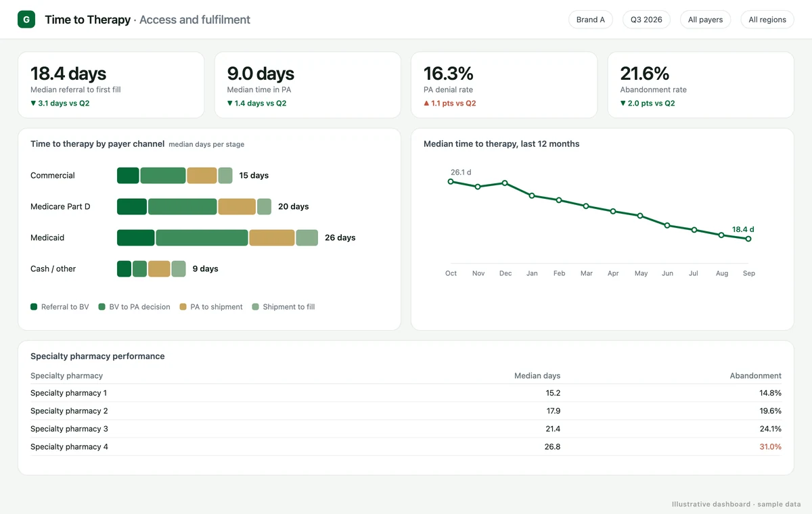Click the Cash / other row label
812x514 pixels.
(53, 268)
